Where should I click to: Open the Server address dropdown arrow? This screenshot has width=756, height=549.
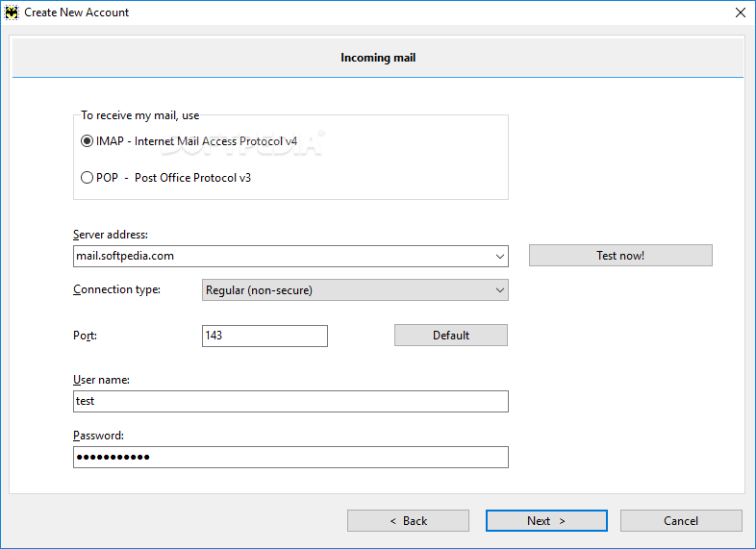pyautogui.click(x=500, y=256)
